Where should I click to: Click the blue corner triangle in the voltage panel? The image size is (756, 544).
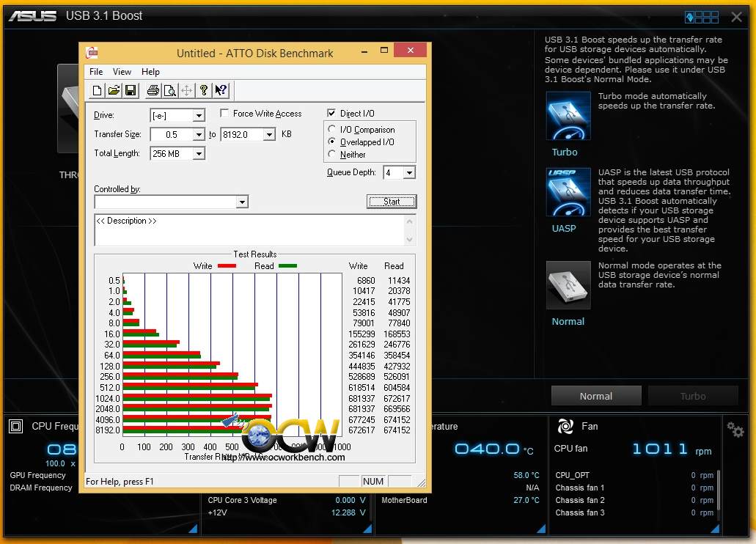coord(367,529)
